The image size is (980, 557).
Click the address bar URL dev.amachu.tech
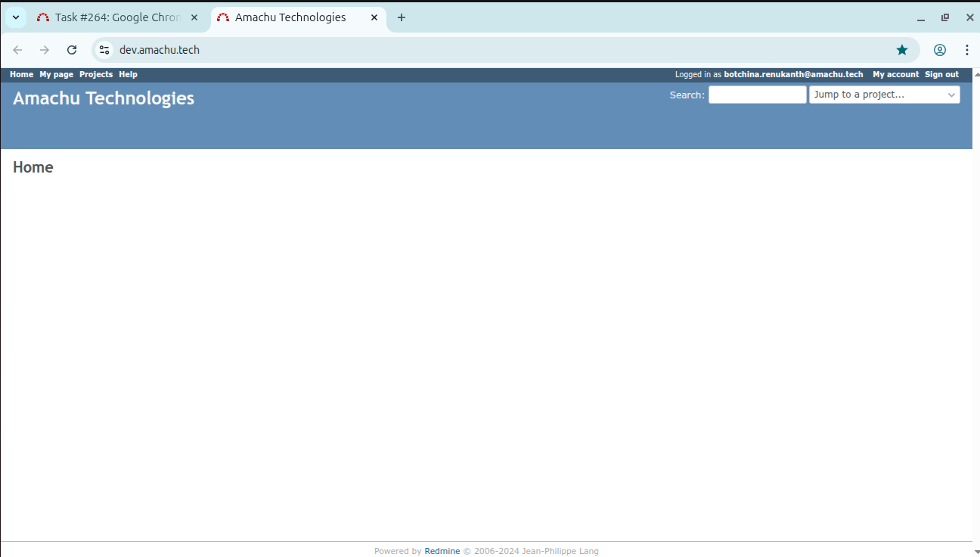[x=160, y=50]
